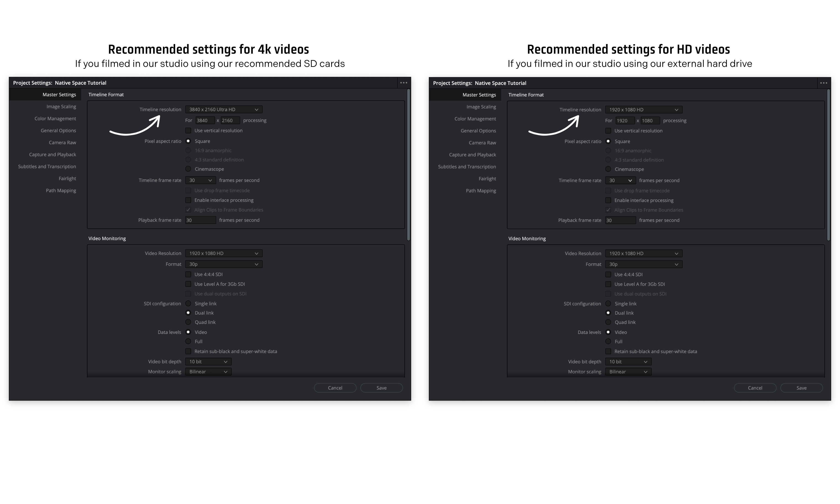Open Timeline resolution dropdown in HD settings window

click(x=644, y=110)
